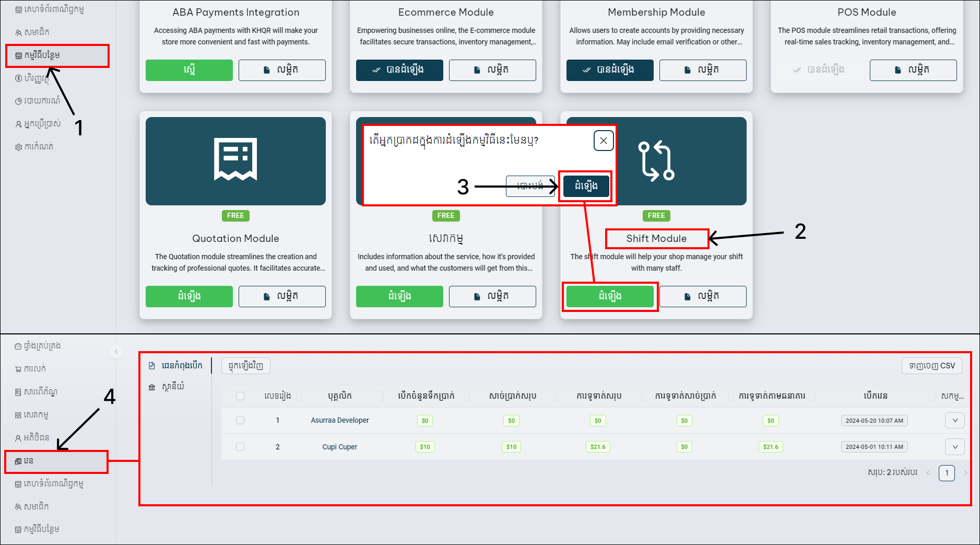
Task: Click the Quotation Module receipt icon image
Action: click(x=235, y=160)
